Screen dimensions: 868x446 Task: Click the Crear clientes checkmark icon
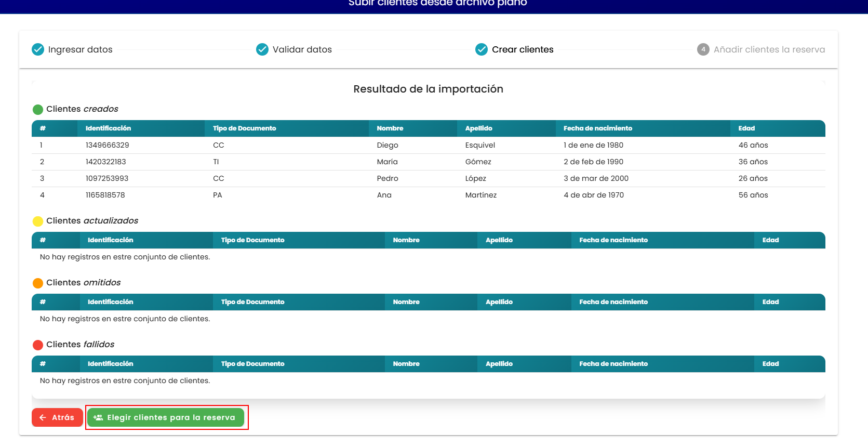point(482,49)
